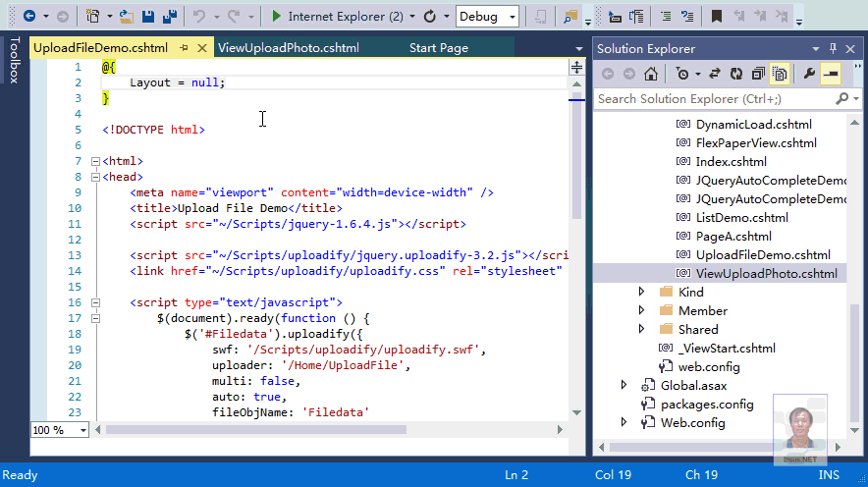
Task: Select packages.config in Solution Explorer
Action: [706, 404]
